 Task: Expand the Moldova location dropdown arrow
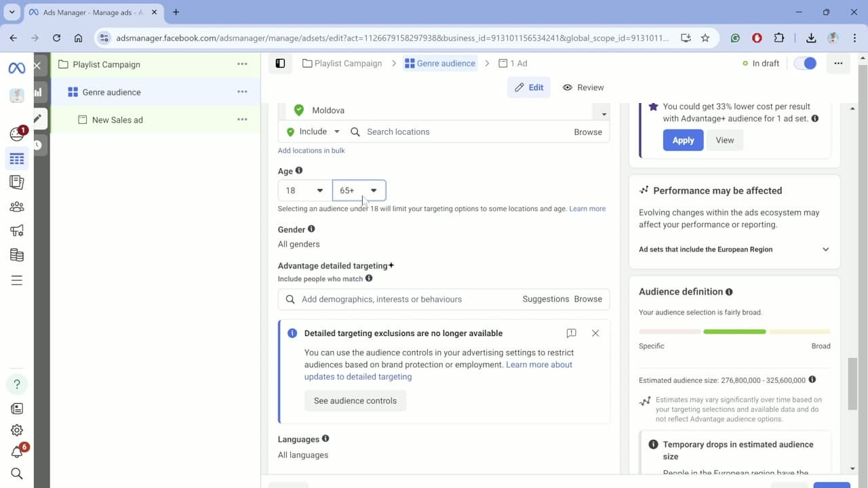[x=604, y=114]
